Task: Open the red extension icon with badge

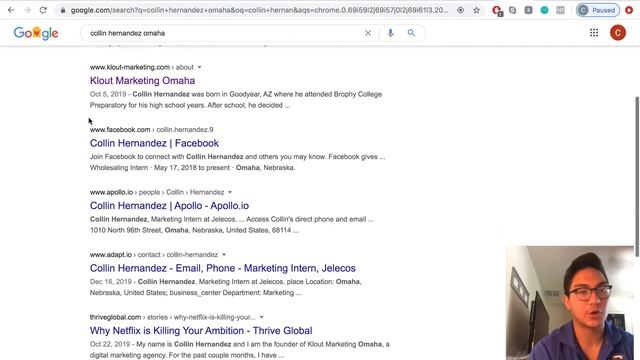Action: 497,11
